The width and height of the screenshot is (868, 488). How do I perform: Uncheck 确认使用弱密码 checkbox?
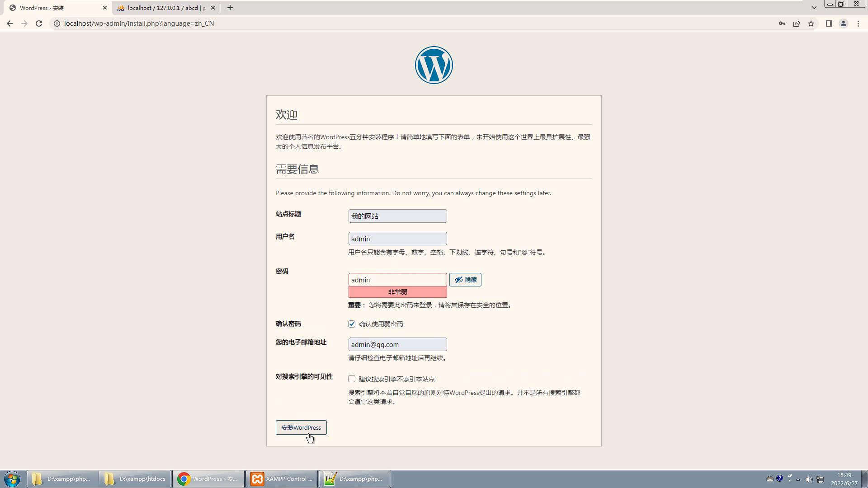point(352,324)
